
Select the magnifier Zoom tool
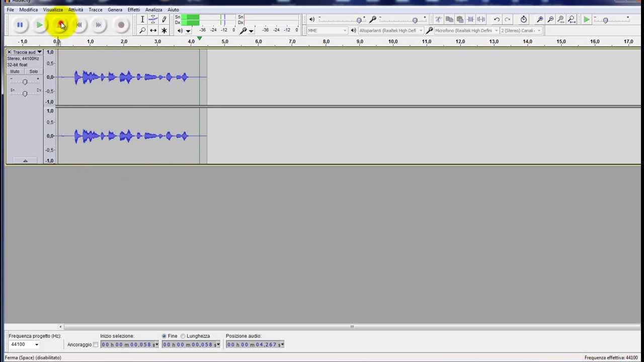[142, 30]
